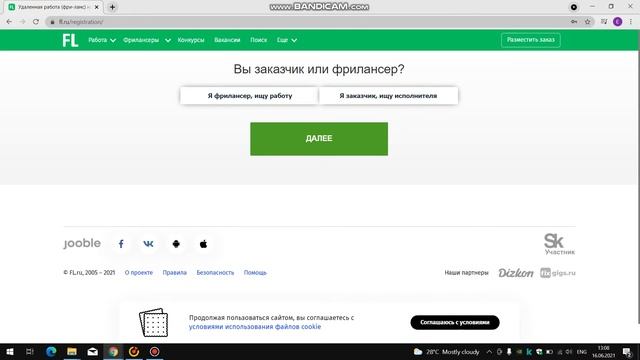640x360 pixels.
Task: Open weather widget '28°C Mostly cloudy'
Action: click(446, 352)
